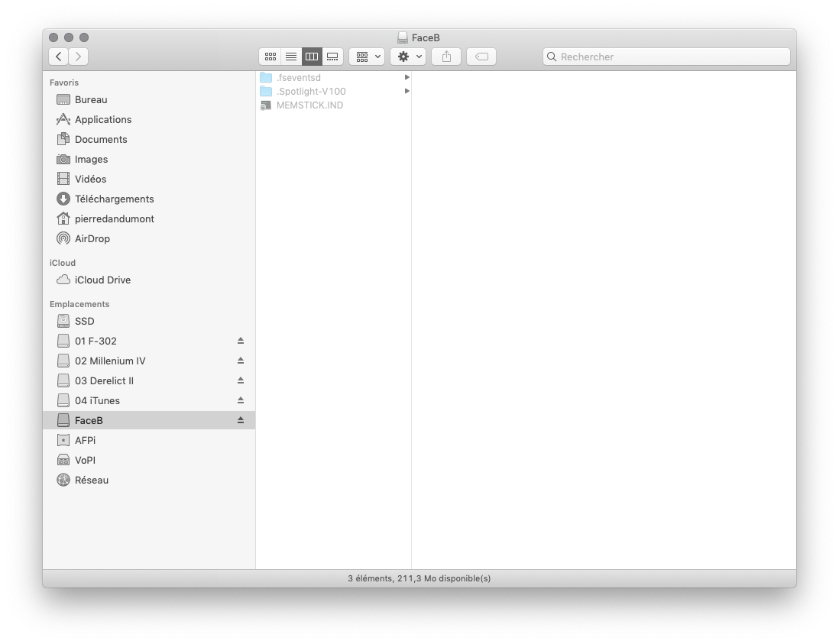This screenshot has height=644, width=839.
Task: Go back with the left arrow button
Action: 59,57
